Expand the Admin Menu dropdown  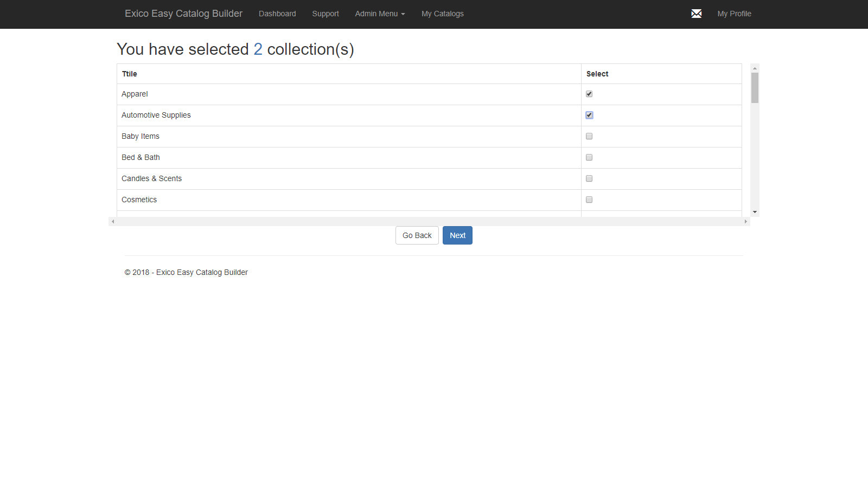coord(380,14)
